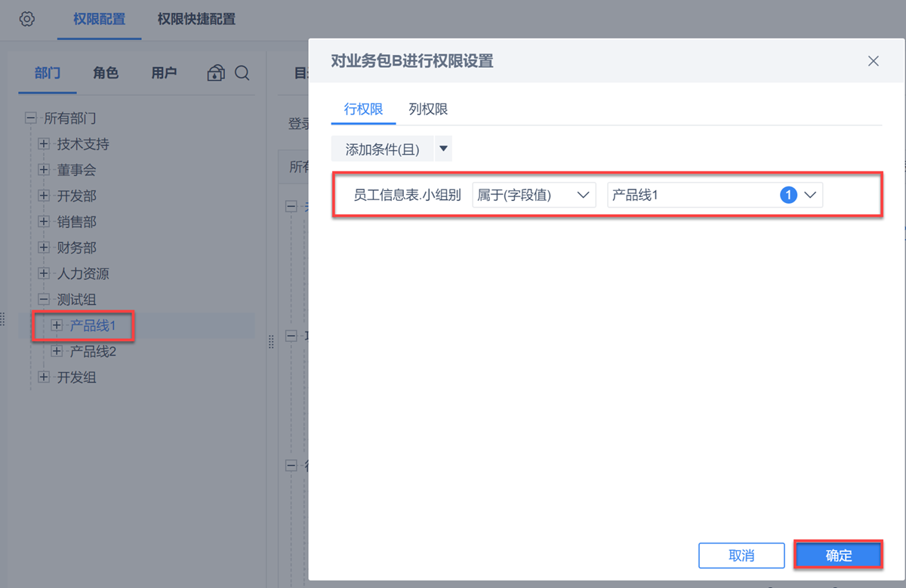Expand the 产品线2 node

coord(57,351)
